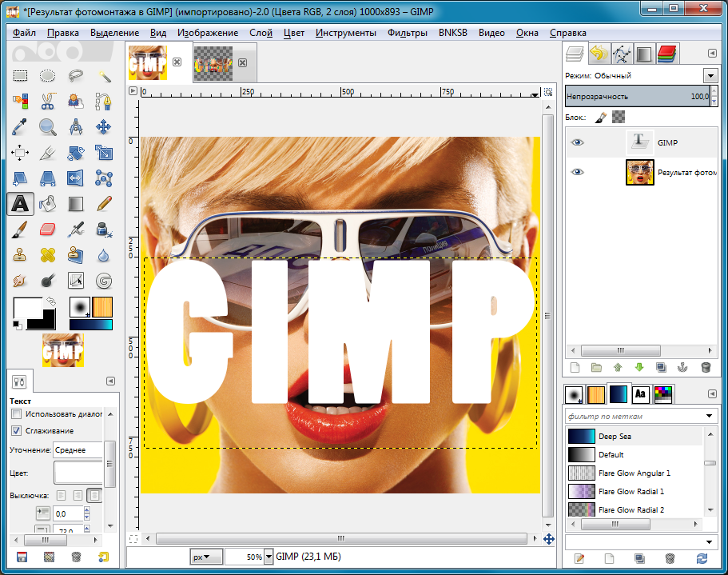Screen dimensions: 728x575
Task: Open the text Цвет color button
Action: [78, 473]
